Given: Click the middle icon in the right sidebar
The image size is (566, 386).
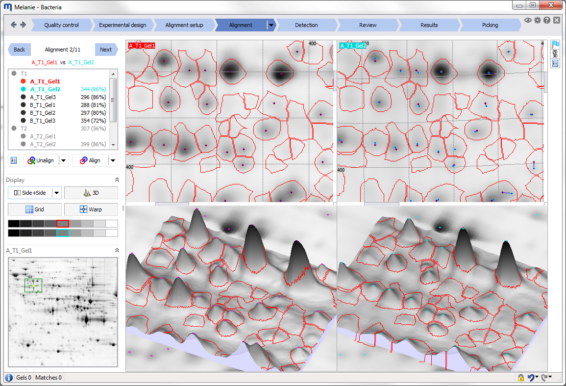Looking at the screenshot, I should (x=555, y=54).
